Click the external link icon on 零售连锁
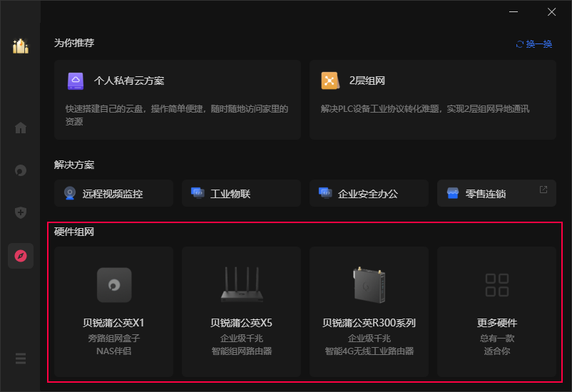The width and height of the screenshot is (572, 392). (x=543, y=190)
